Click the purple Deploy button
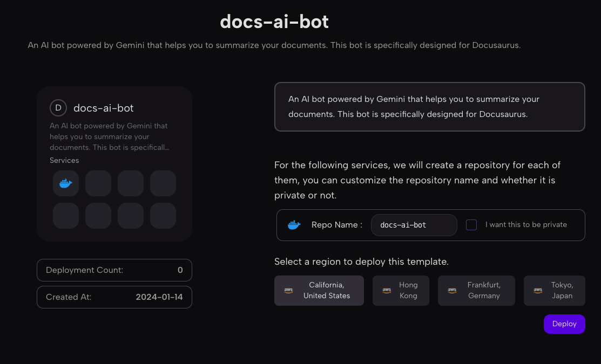This screenshot has width=601, height=364. click(x=564, y=324)
